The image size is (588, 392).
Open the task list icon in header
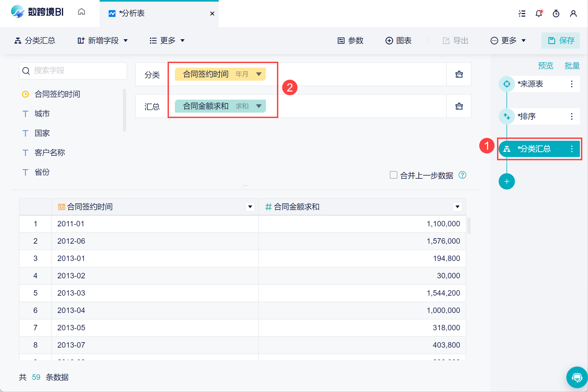tap(522, 14)
